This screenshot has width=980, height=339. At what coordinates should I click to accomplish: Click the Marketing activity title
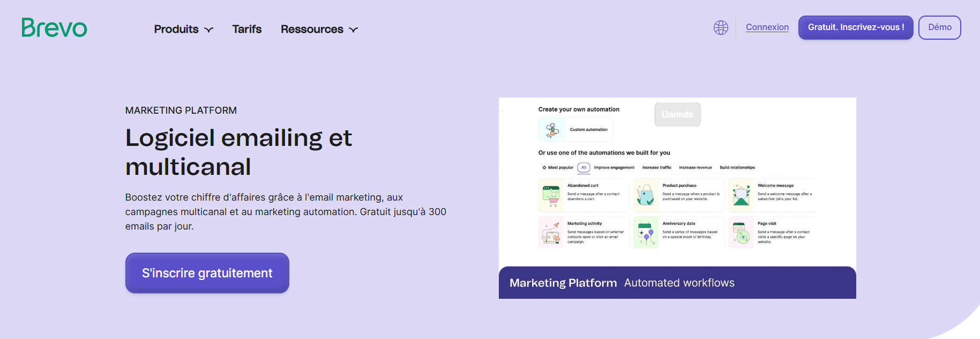tap(585, 224)
